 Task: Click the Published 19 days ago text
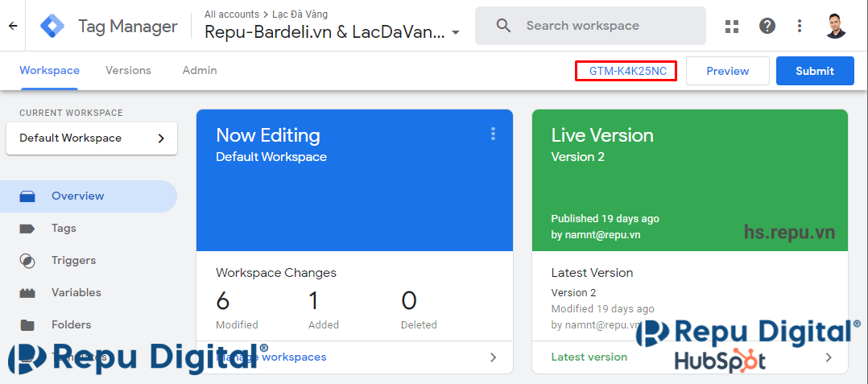(x=605, y=218)
